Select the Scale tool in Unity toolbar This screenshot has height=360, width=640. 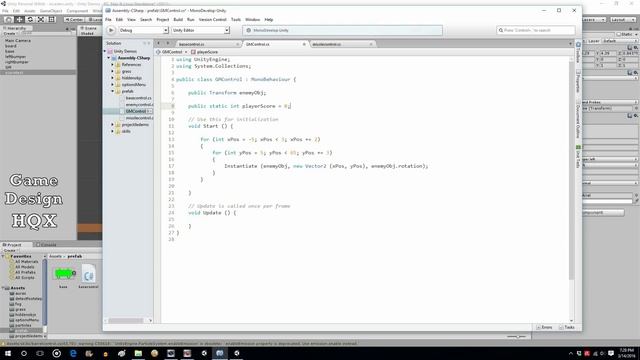point(41,19)
